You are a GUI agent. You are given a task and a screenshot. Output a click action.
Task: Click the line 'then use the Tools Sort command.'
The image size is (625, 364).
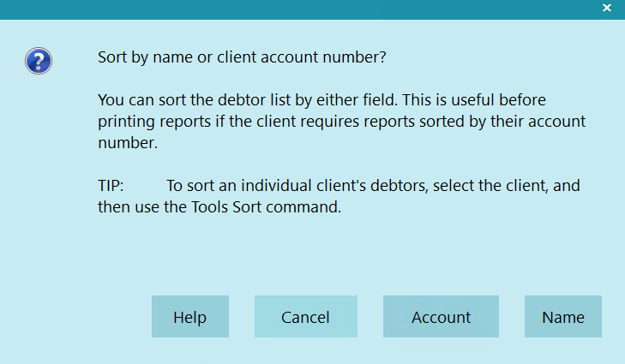[219, 207]
